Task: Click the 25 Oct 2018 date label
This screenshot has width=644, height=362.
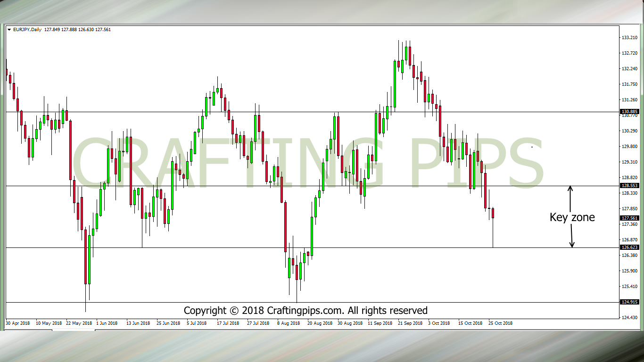Action: [501, 323]
